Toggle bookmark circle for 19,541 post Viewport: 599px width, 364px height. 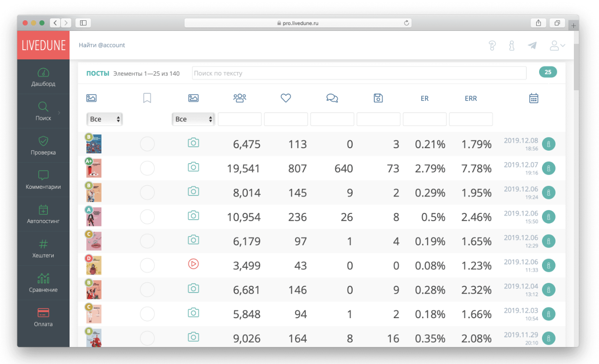[147, 168]
